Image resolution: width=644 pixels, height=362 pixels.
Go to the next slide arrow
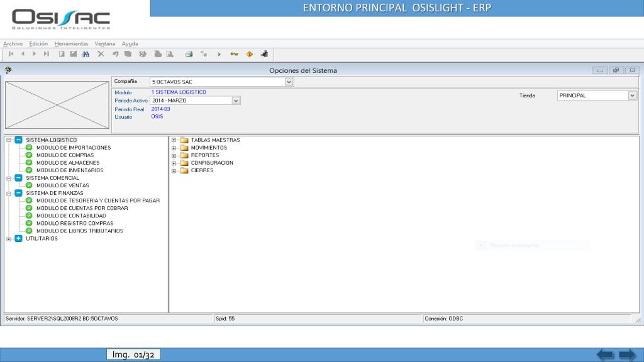coord(627,354)
